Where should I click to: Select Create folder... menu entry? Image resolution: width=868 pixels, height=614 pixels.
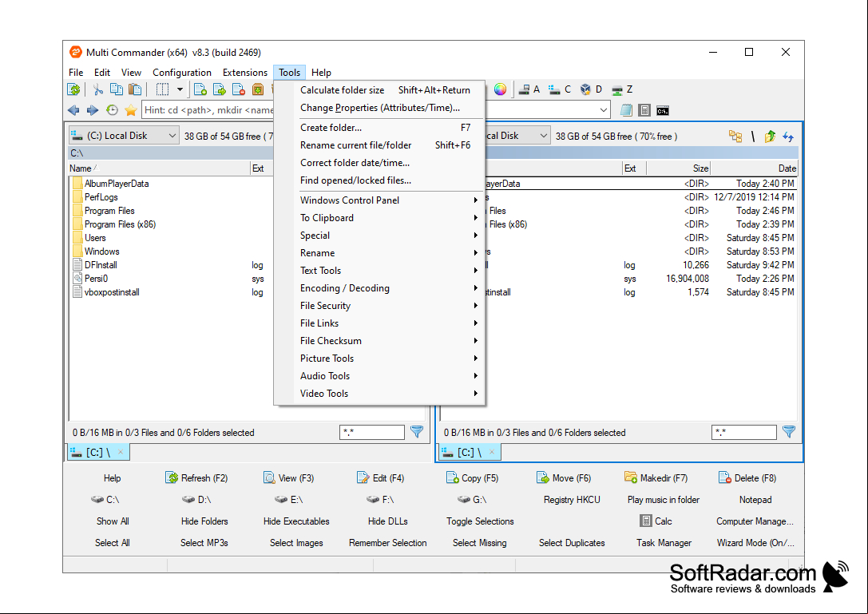point(379,128)
